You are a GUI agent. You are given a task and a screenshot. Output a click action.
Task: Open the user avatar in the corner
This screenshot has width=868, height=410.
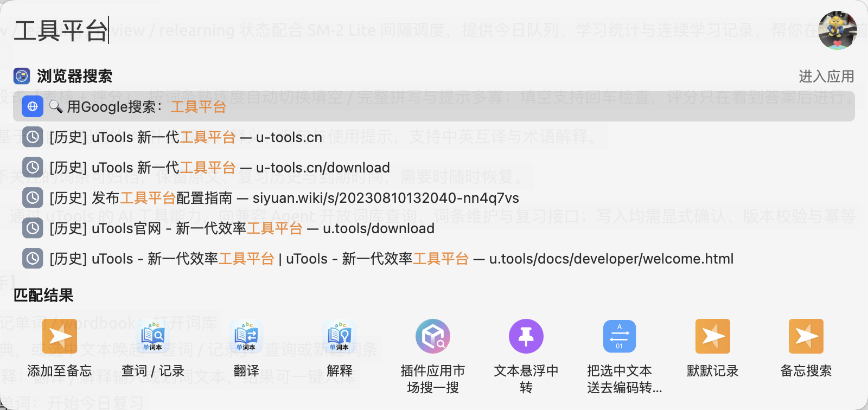(838, 30)
